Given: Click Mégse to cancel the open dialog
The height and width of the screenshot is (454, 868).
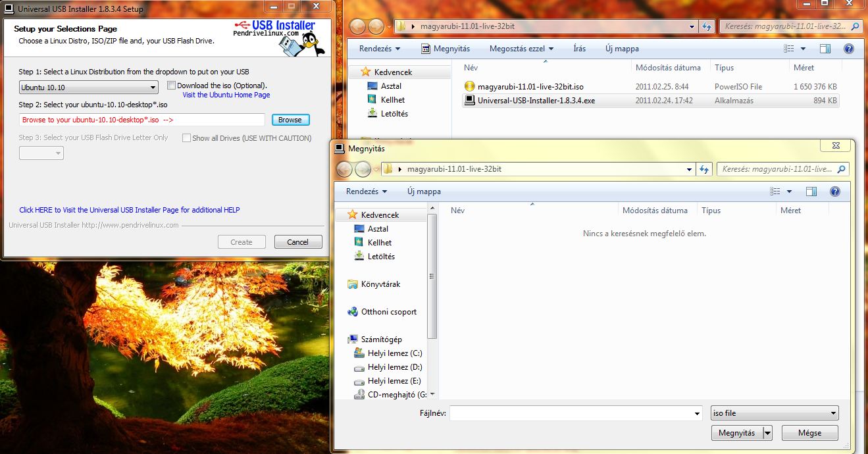Looking at the screenshot, I should click(x=810, y=433).
